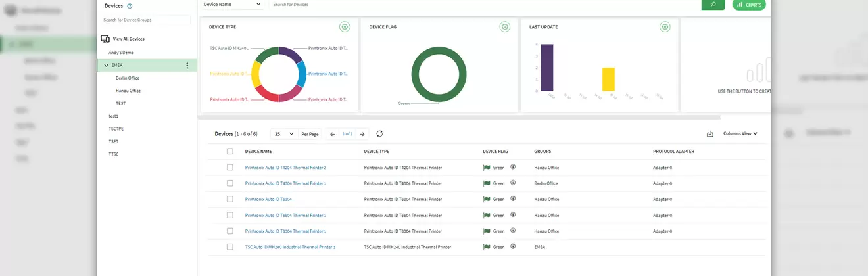This screenshot has width=868, height=276.
Task: Refresh the devices list
Action: click(x=379, y=134)
